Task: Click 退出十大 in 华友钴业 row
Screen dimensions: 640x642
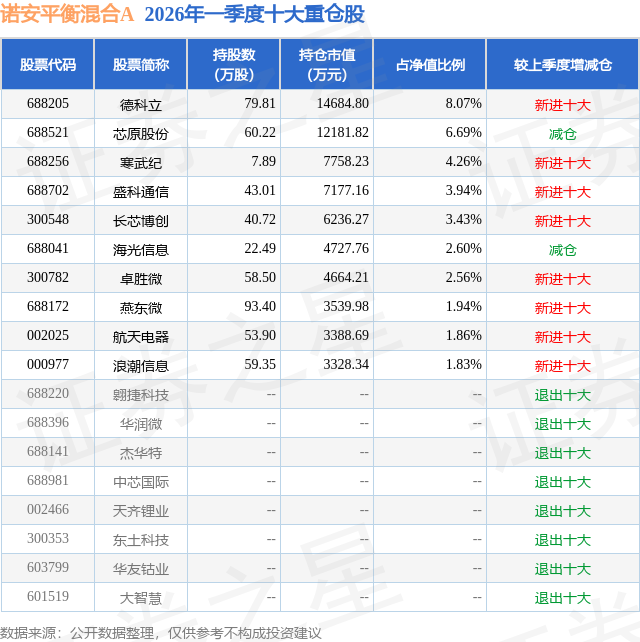Action: tap(563, 569)
